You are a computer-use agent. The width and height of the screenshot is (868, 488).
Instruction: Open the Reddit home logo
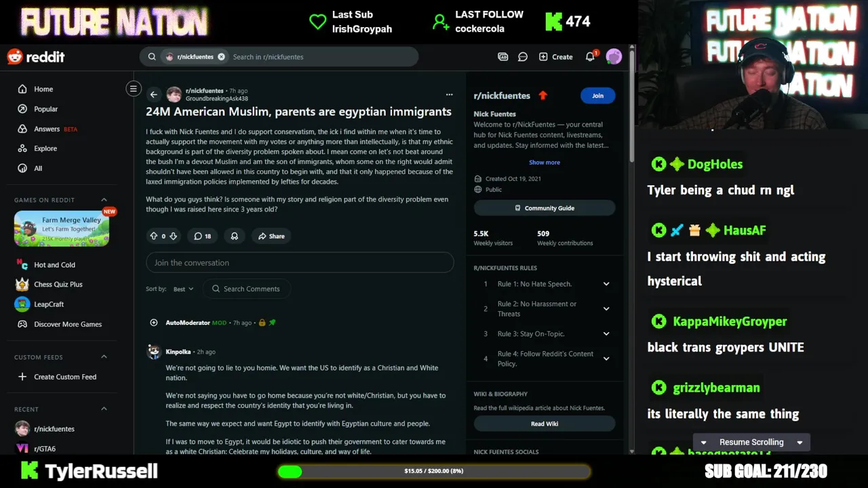click(36, 57)
